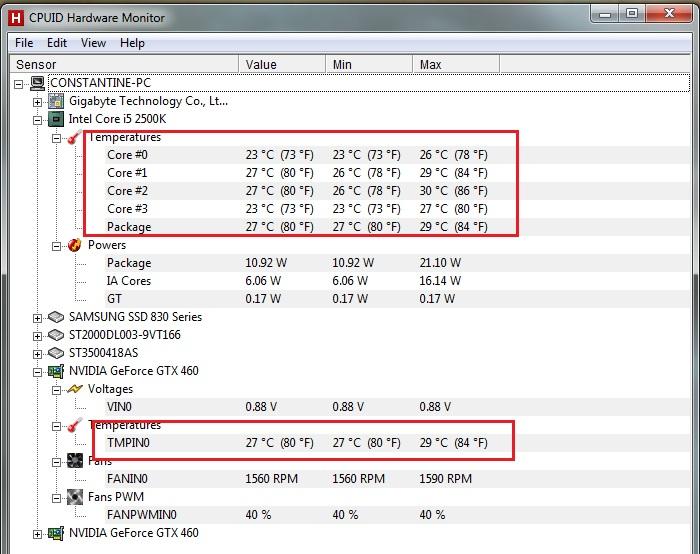Viewport: 700px width, 554px height.
Task: Click the thermometer icon of GPU Temperatures
Action: [75, 425]
